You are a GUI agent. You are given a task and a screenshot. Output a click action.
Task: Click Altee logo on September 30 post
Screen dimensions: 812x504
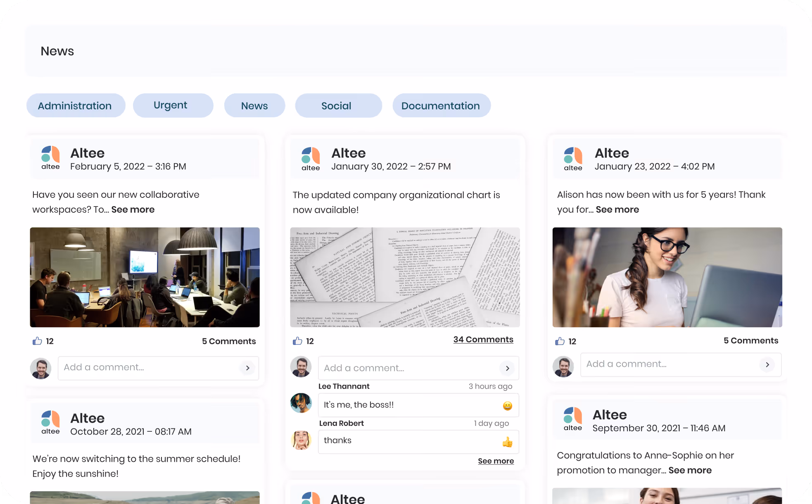[x=573, y=419]
